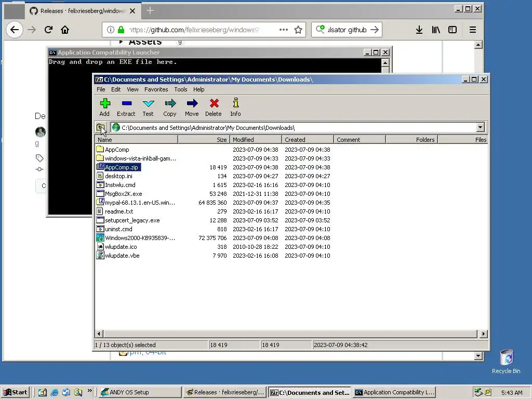Image resolution: width=532 pixels, height=399 pixels.
Task: Select the Windows2000-KB935839 file icon
Action: [x=100, y=238]
